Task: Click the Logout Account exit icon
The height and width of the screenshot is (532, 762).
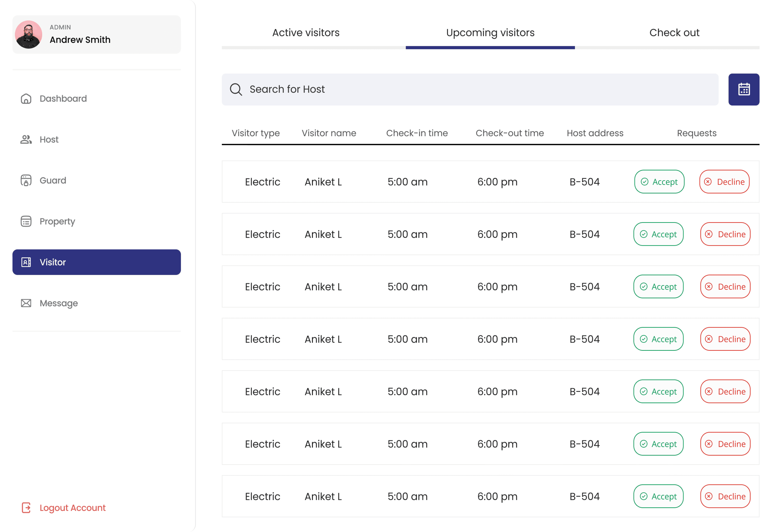Action: click(26, 508)
